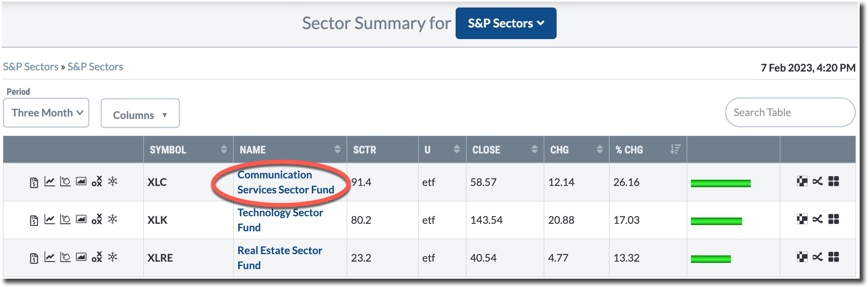Viewport: 868px width, 287px height.
Task: Open the four-squares CandleGlance icon for XLRE
Action: (x=833, y=257)
